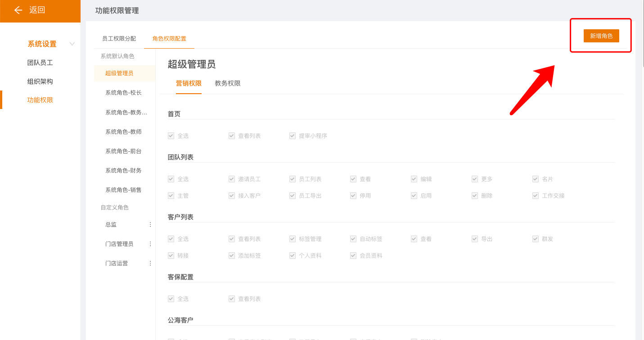
Task: Open 团队员工 in the sidebar
Action: 40,63
